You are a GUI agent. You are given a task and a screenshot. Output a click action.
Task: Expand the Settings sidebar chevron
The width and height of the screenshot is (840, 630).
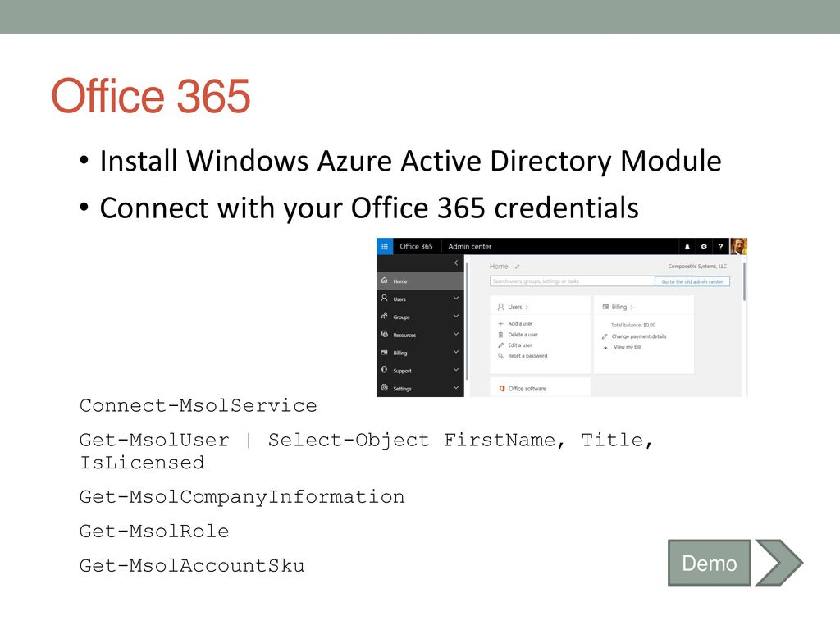[456, 387]
